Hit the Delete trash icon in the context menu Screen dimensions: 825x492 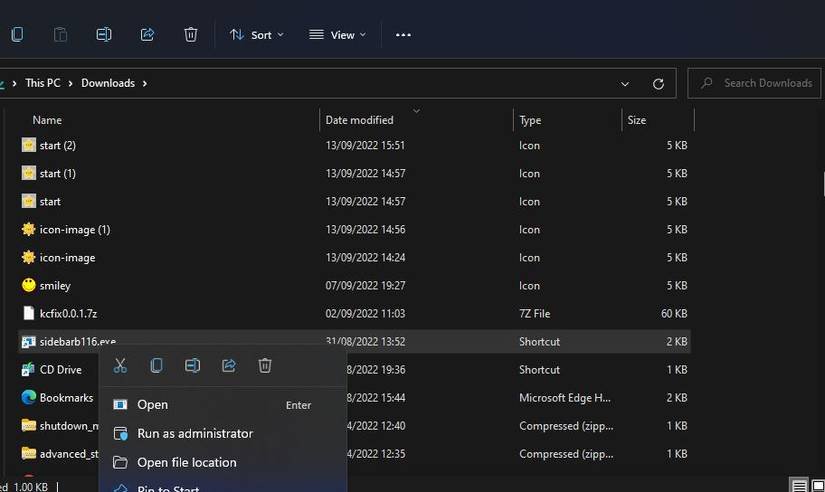(265, 366)
